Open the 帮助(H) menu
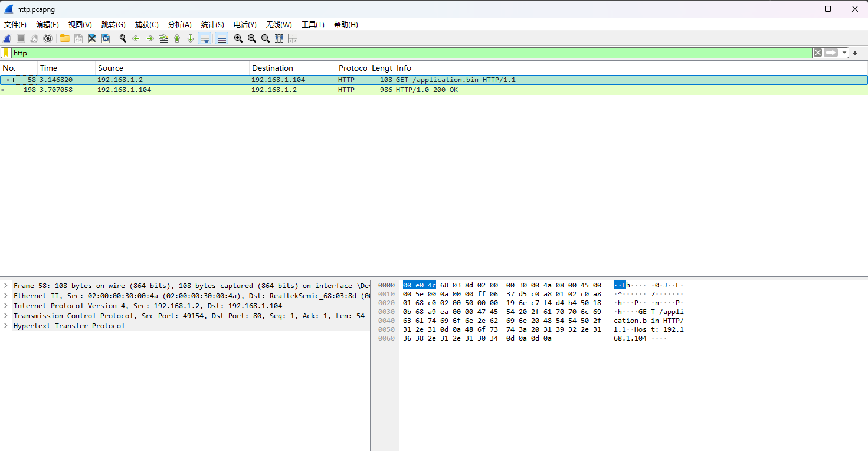The image size is (868, 451). click(346, 25)
